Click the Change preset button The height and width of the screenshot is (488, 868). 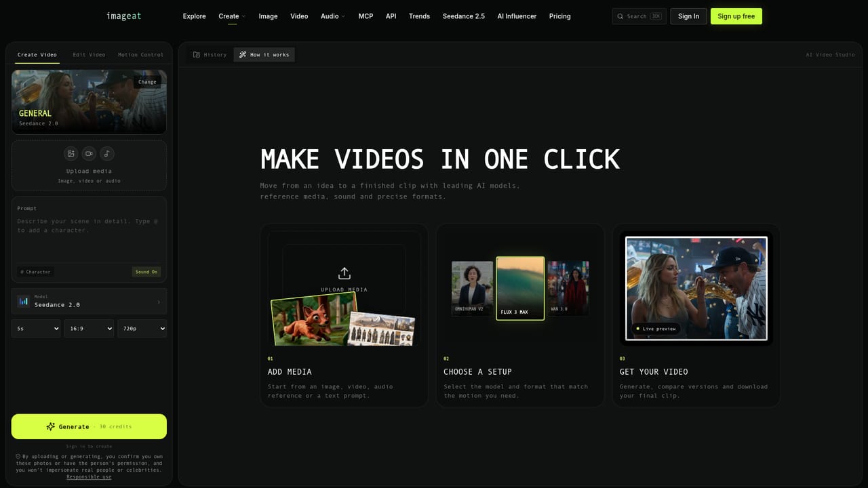click(x=147, y=81)
